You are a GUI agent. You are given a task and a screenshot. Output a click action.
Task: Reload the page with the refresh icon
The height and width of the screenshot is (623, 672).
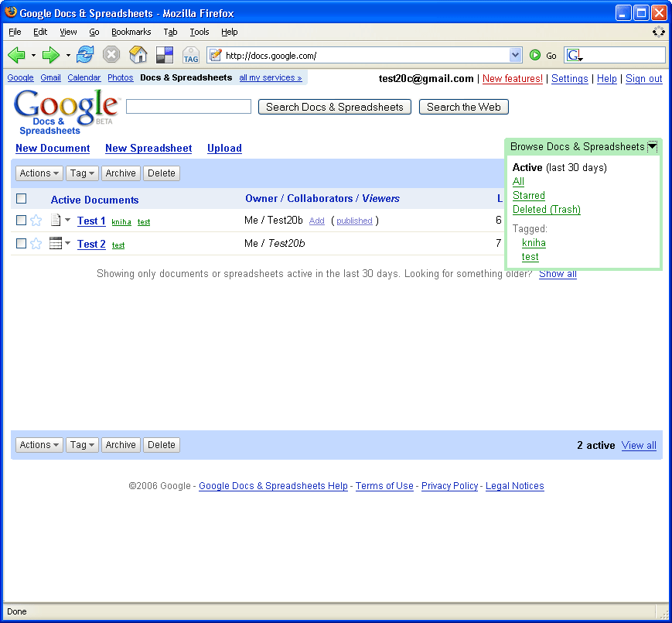pos(85,55)
